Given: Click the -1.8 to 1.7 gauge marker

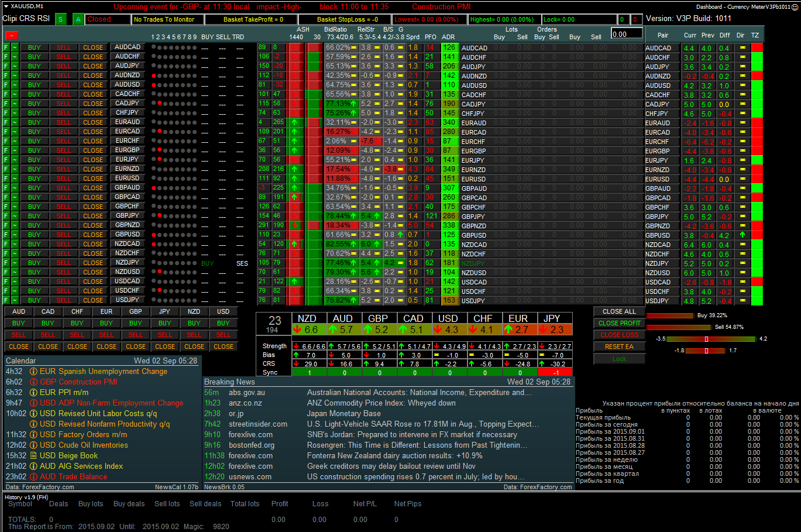Looking at the screenshot, I should pyautogui.click(x=707, y=351).
